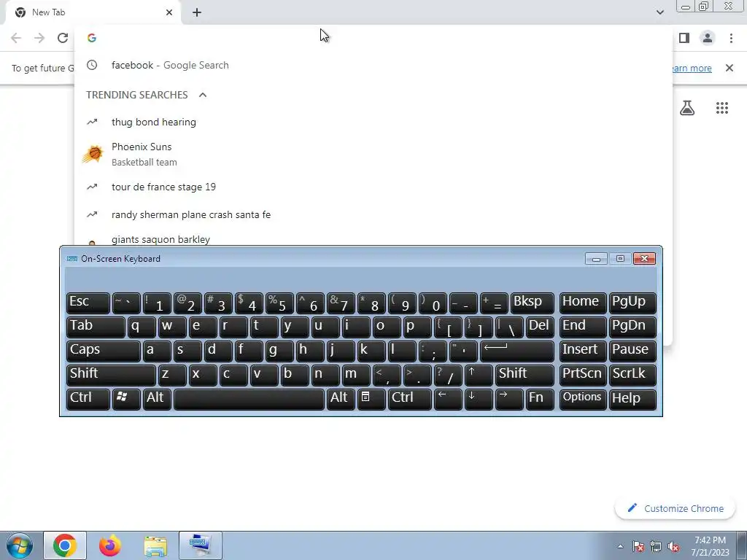Launch Firefox from the taskbar
The width and height of the screenshot is (747, 560).
click(109, 545)
